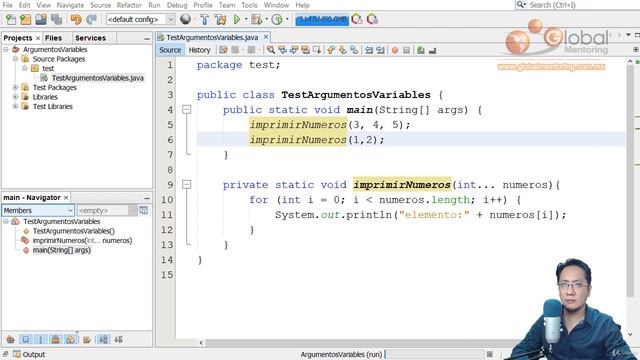Expand the Test Libraries node

point(16,106)
